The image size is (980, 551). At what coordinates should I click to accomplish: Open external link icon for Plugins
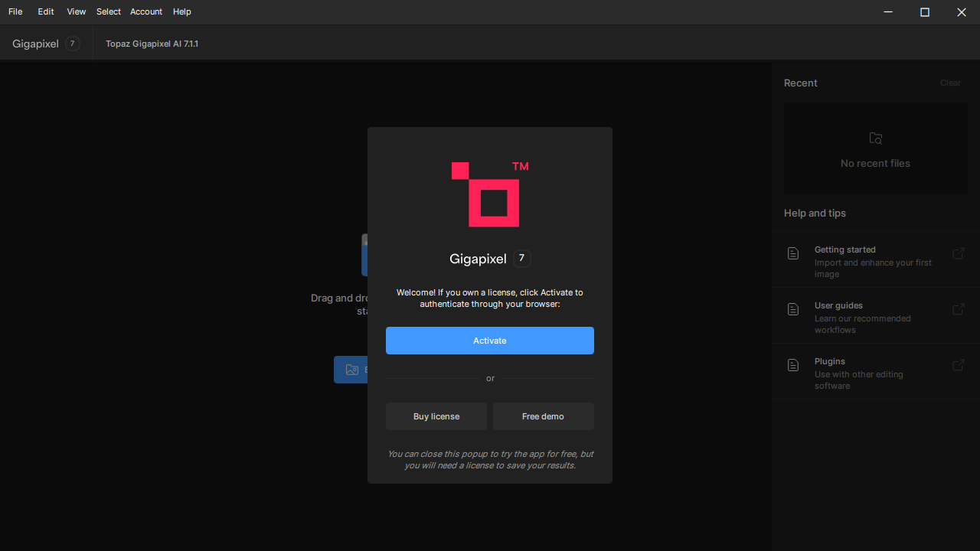[958, 365]
